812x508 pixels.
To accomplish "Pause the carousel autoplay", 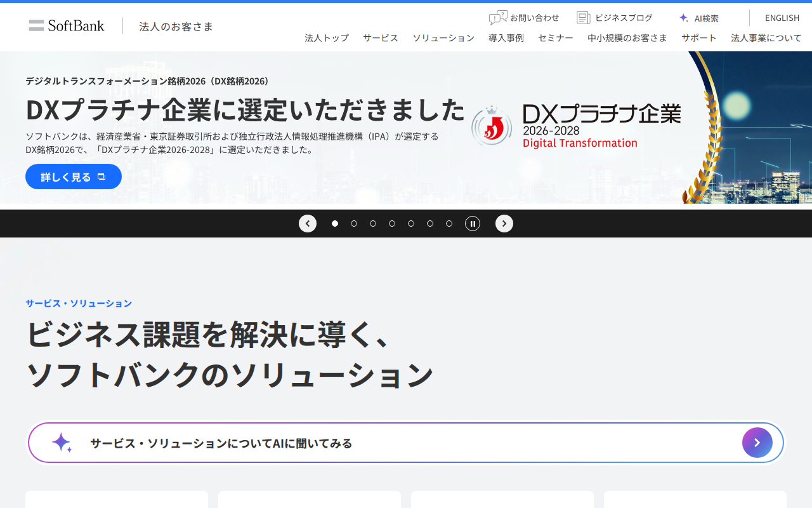I will click(473, 224).
